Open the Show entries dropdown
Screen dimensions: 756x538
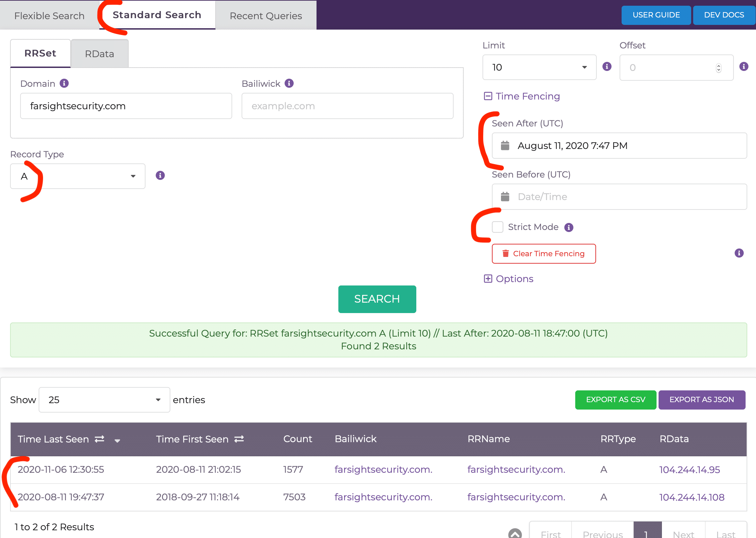[x=104, y=399]
